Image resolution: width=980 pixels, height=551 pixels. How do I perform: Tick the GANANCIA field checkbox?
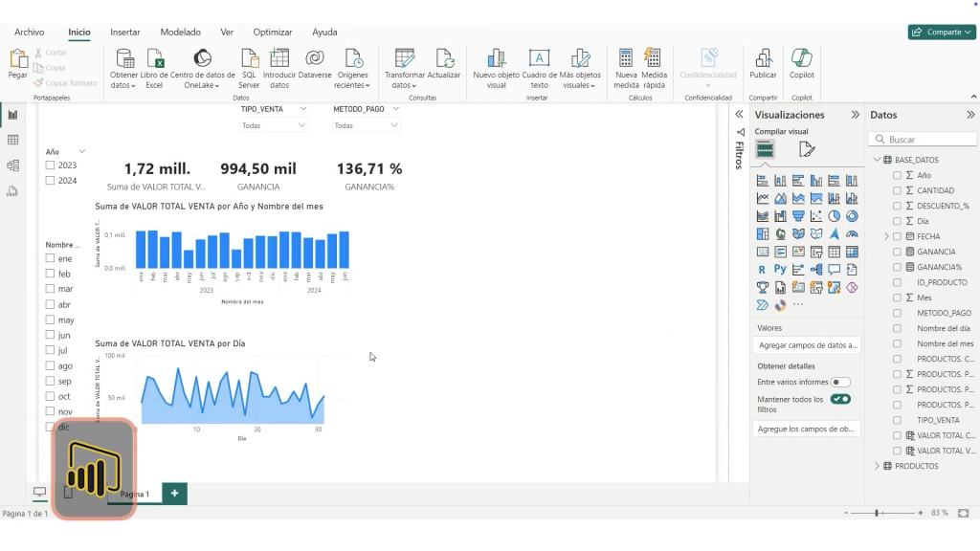(897, 252)
